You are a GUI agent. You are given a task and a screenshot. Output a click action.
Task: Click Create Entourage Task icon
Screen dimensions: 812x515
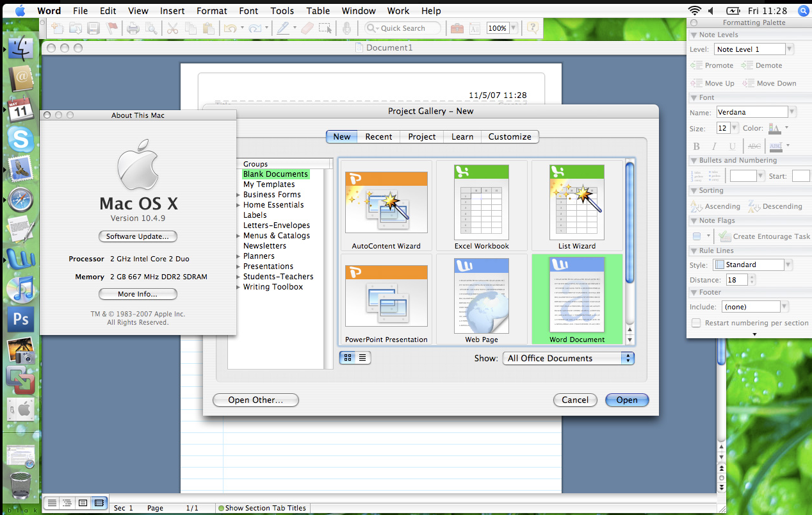click(x=724, y=236)
